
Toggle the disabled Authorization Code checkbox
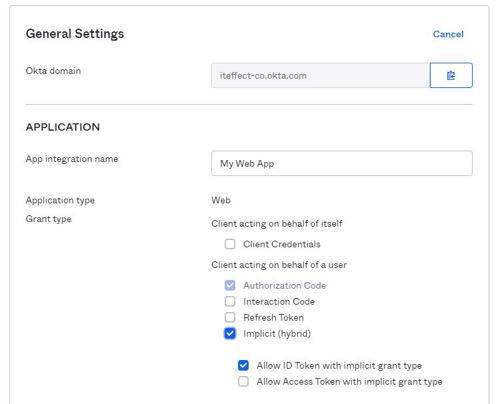tap(230, 285)
